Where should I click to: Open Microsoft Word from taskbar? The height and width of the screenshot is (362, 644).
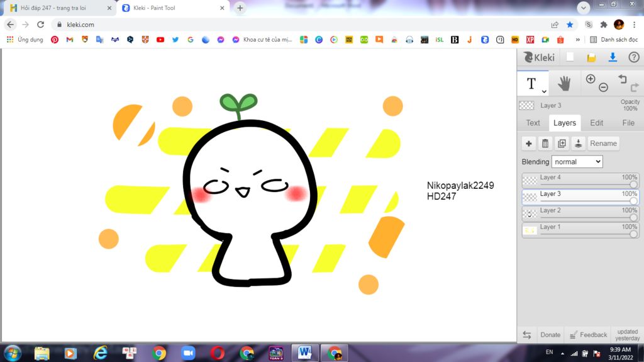coord(305,353)
